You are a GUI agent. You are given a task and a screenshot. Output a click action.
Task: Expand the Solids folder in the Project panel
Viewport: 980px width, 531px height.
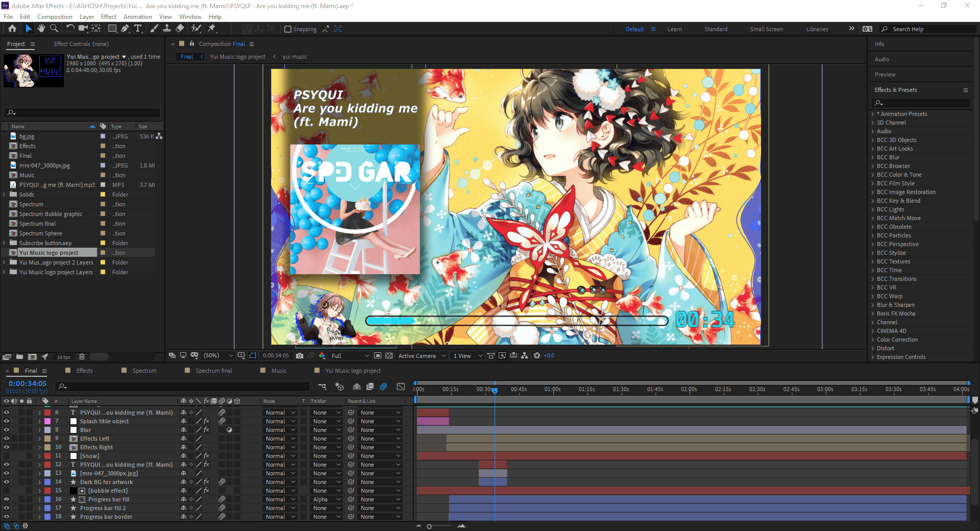click(4, 194)
